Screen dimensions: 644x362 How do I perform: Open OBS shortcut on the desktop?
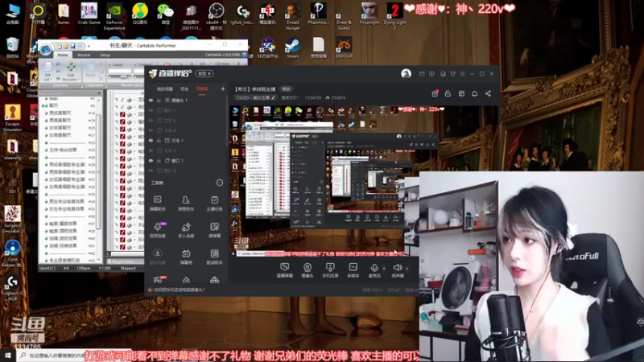[x=216, y=16]
